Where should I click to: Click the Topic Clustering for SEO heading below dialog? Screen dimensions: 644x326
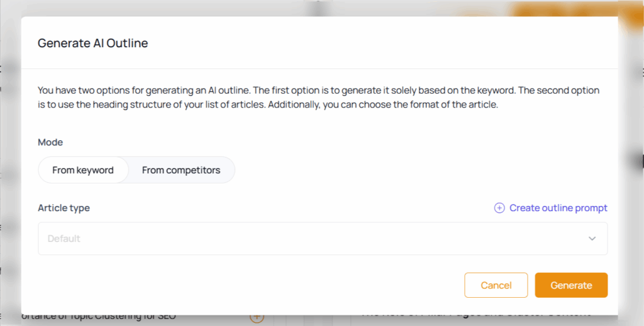[99, 316]
